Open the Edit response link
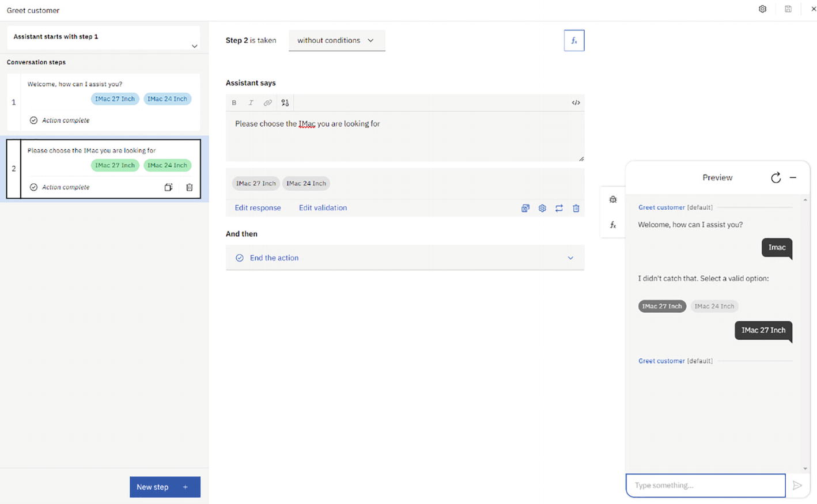 click(x=258, y=208)
